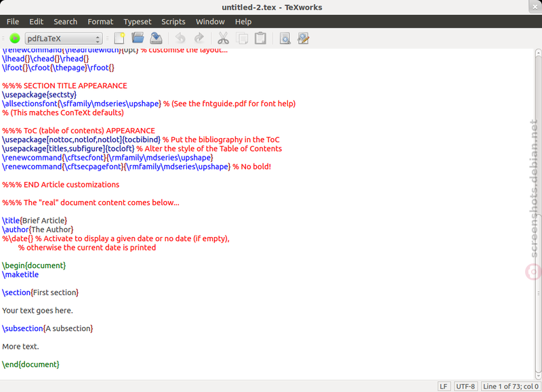This screenshot has width=542, height=392.
Task: Click the LF line ending indicator
Action: coord(444,386)
